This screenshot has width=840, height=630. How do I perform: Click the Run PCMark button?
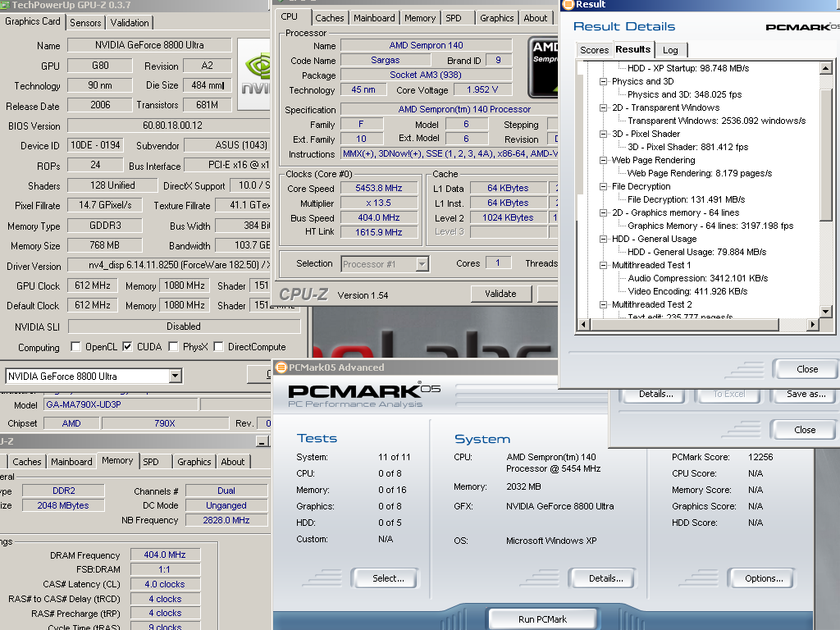click(542, 619)
